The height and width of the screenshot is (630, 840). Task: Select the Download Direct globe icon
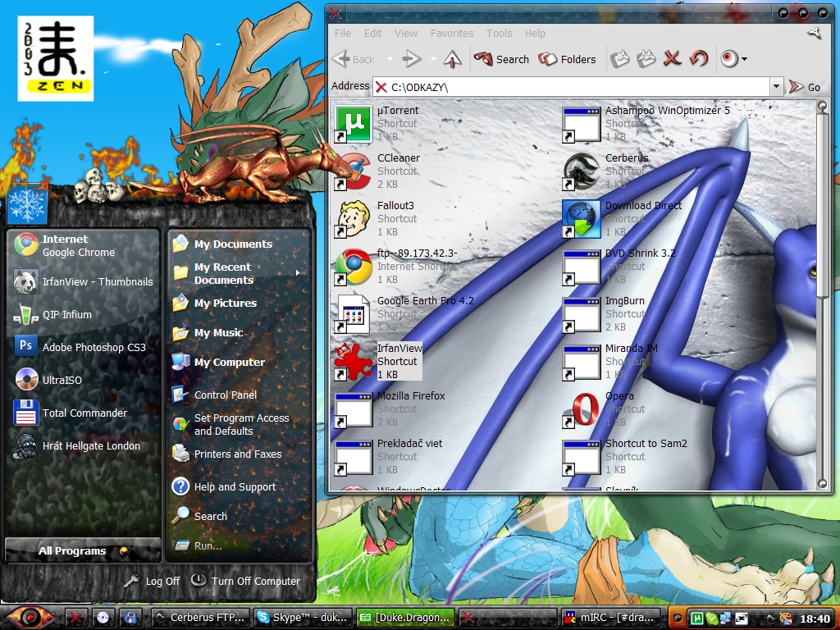click(582, 219)
